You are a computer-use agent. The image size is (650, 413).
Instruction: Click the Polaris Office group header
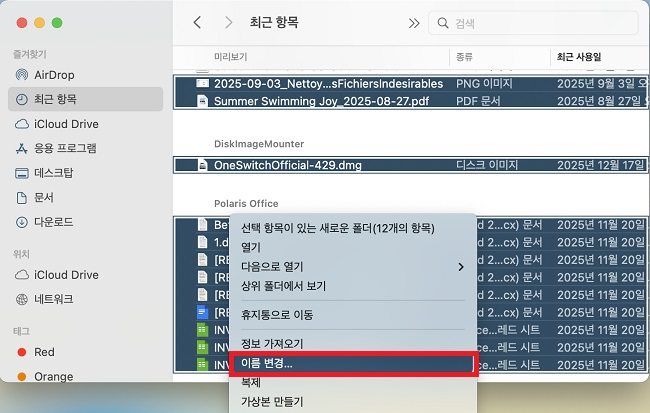(x=246, y=204)
